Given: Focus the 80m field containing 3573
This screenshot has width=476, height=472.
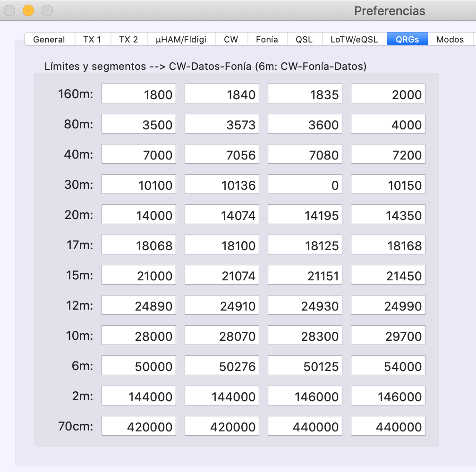Looking at the screenshot, I should 222,124.
